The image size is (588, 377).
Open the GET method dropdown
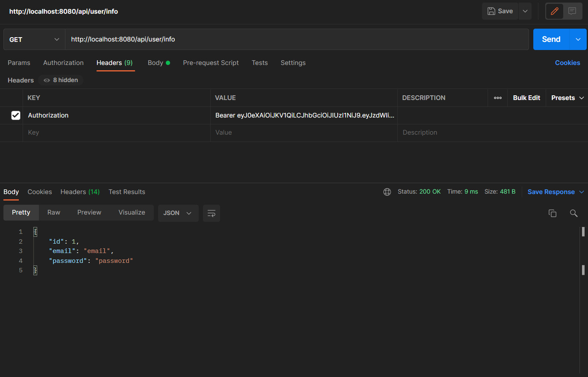click(34, 39)
